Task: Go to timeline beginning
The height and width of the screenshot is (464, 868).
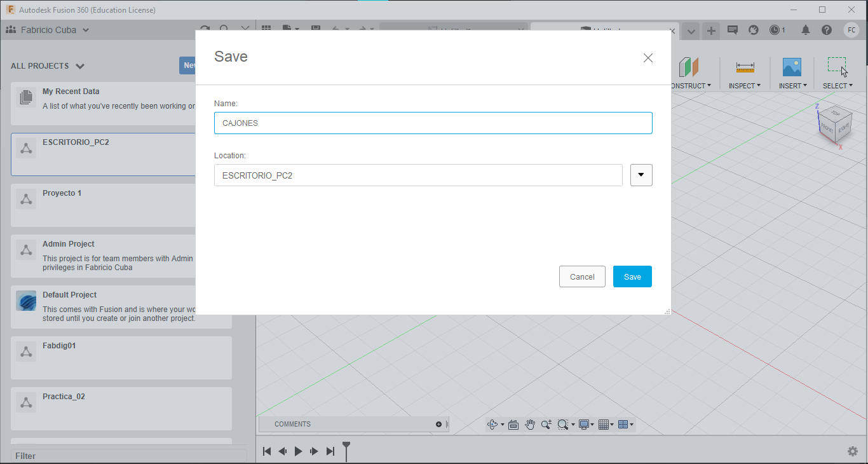Action: 267,451
